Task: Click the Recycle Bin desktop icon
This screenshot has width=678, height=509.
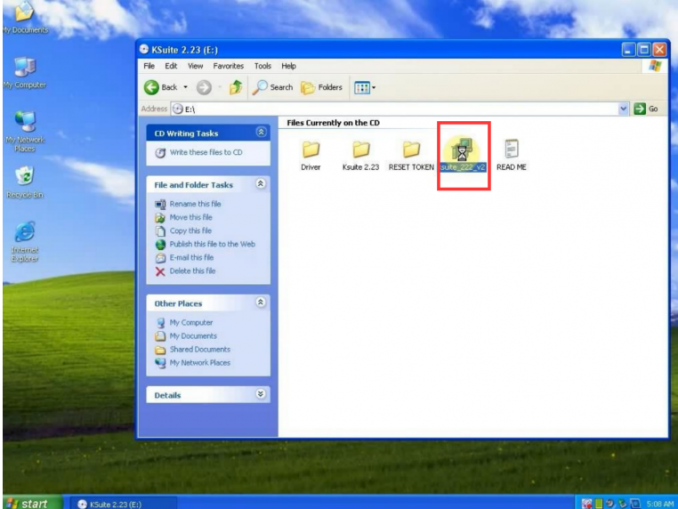Action: [24, 176]
